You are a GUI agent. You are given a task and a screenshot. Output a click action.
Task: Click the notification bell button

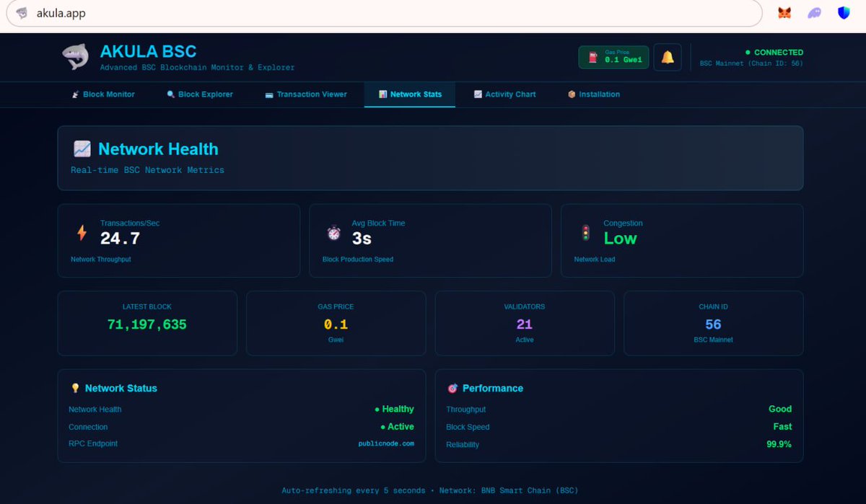(668, 58)
